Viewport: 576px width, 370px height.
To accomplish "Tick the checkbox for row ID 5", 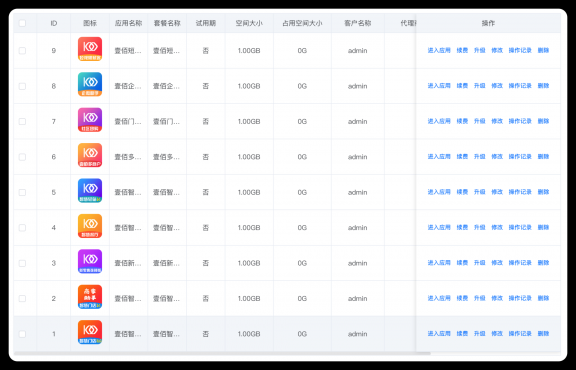I will pyautogui.click(x=22, y=193).
